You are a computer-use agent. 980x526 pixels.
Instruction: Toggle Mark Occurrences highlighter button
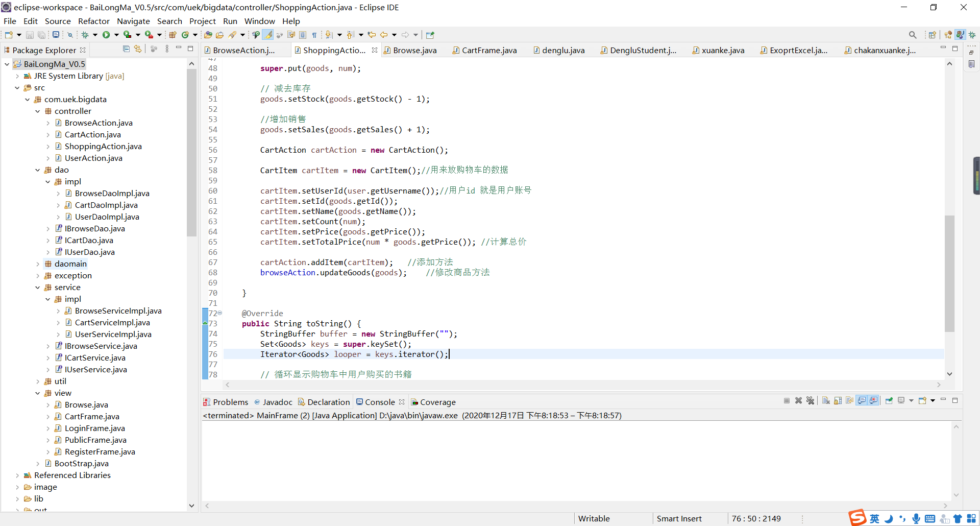[267, 35]
